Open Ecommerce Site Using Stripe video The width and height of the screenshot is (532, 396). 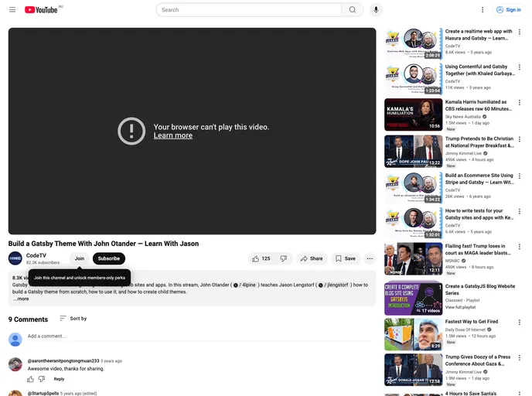(x=479, y=179)
